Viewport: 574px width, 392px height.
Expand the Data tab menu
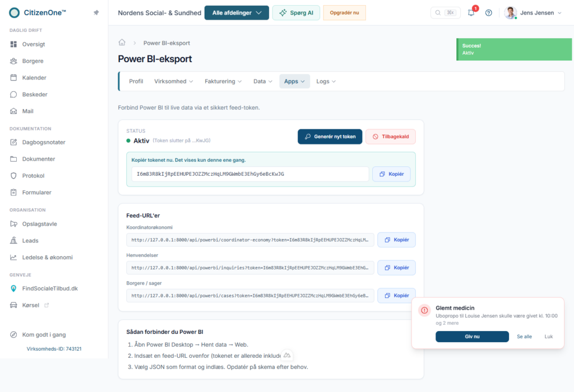point(263,81)
